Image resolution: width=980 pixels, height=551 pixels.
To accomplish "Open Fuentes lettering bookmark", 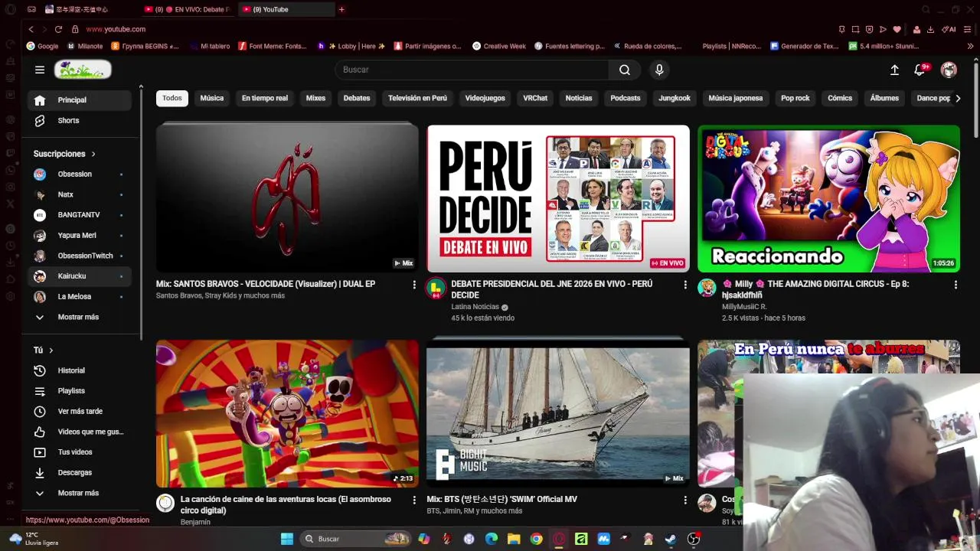I will 569,46.
